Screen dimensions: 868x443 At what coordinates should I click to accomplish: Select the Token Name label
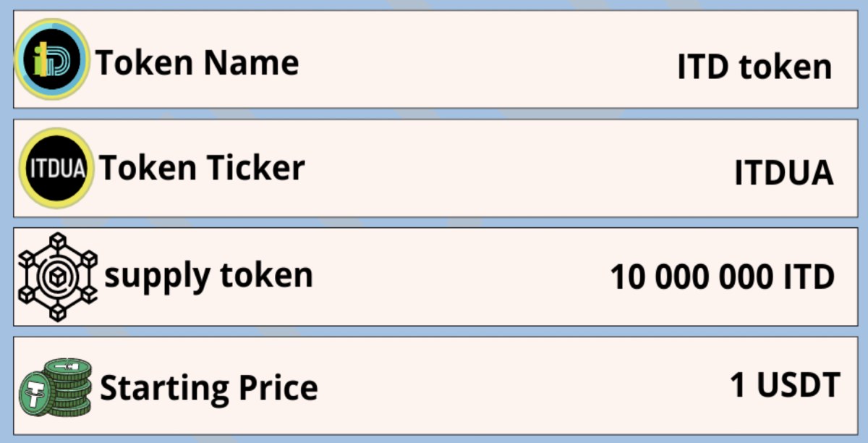pos(197,63)
